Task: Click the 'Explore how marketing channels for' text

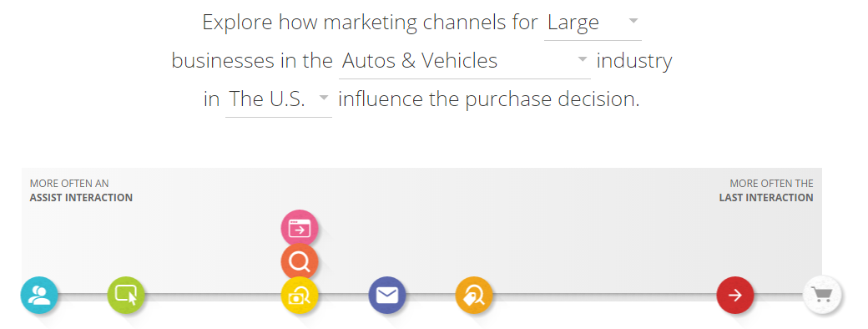Action: [370, 23]
